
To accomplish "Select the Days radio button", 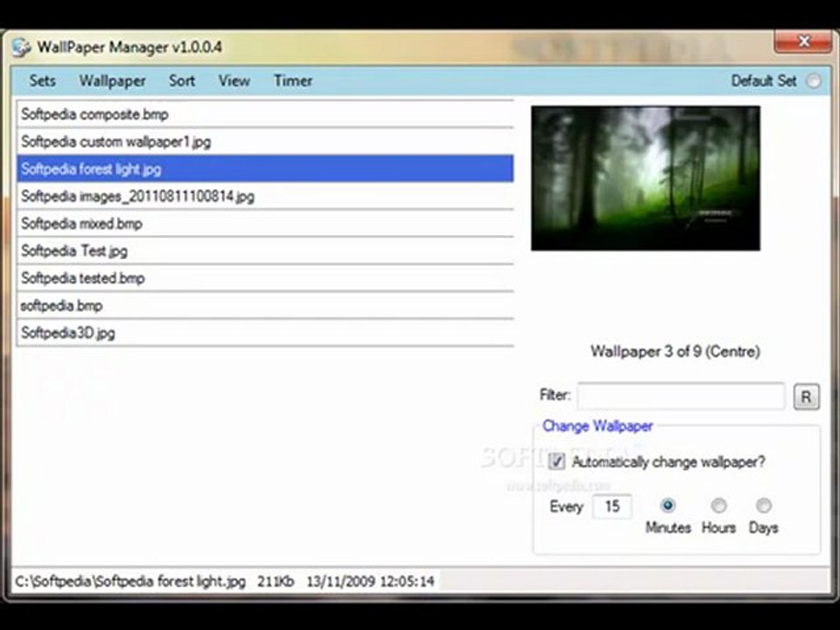I will [x=763, y=505].
